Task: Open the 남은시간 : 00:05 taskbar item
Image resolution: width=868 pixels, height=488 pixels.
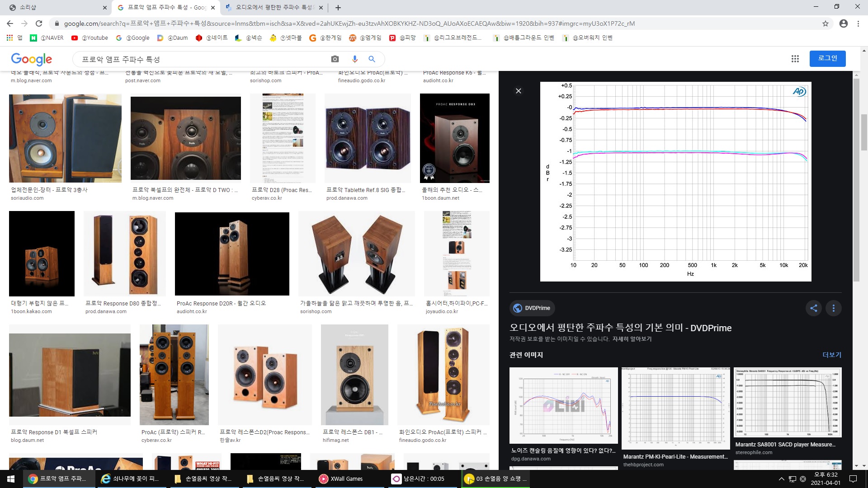Action: point(421,479)
